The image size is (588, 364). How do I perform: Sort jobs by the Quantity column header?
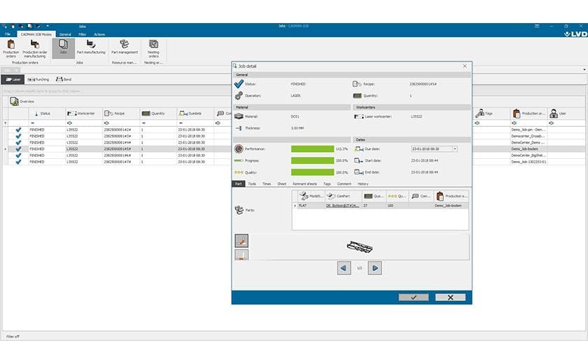(158, 113)
